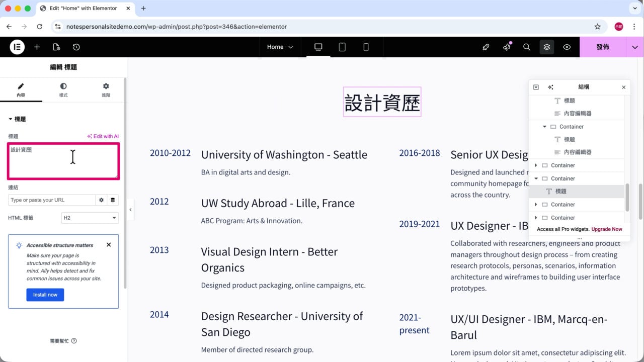Click the URL link input field
644x362 pixels.
pyautogui.click(x=52, y=200)
